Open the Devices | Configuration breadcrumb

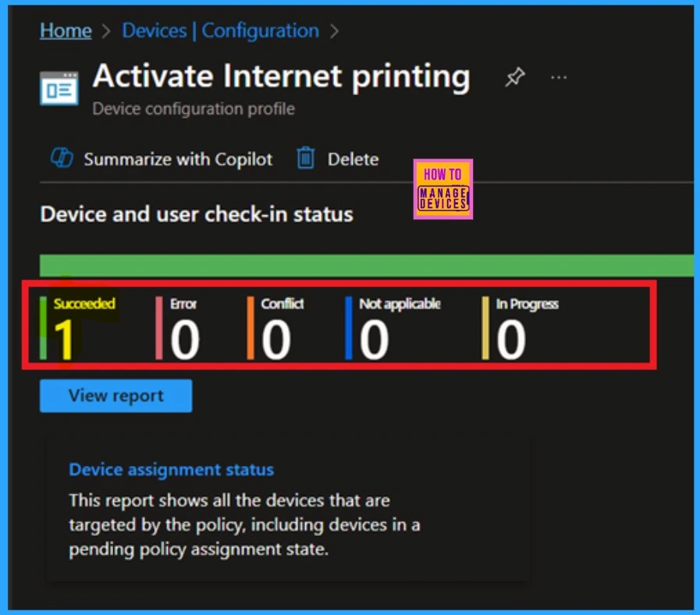pos(221,30)
